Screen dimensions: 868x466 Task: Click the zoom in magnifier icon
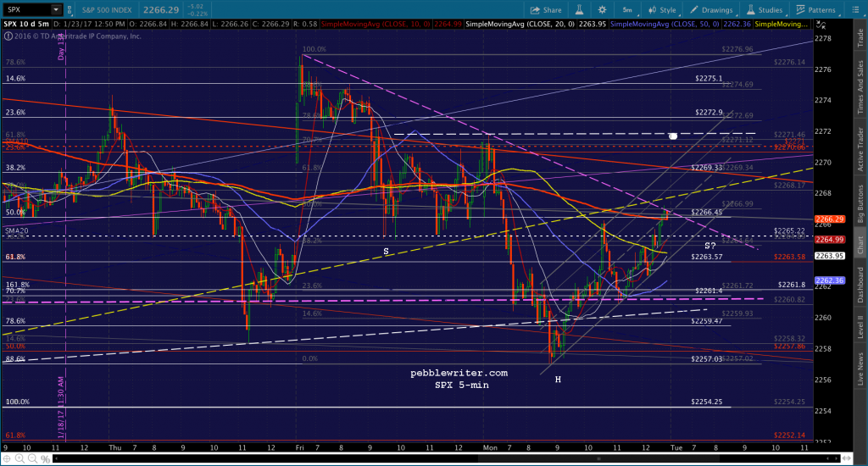coord(20,459)
